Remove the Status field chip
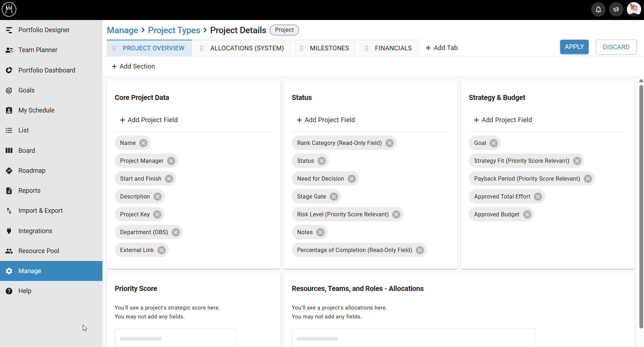644x347 pixels. pos(322,161)
